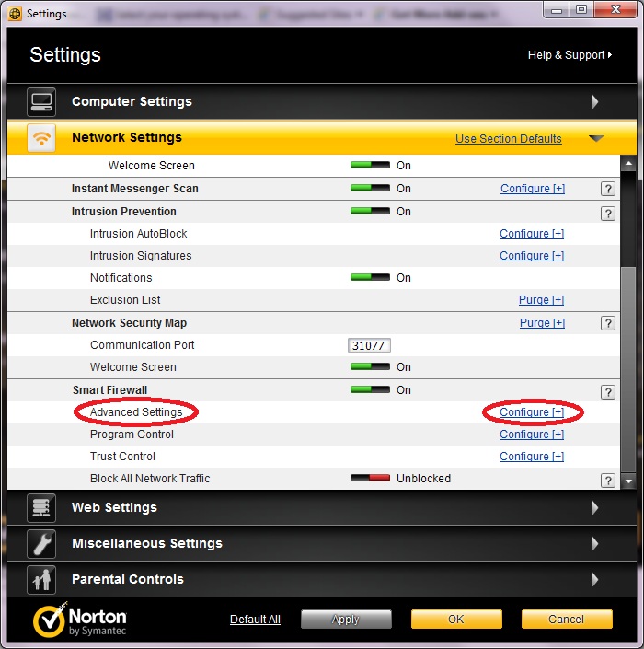Toggle Intrusion Prevention Notifications switch
This screenshot has height=649, width=644.
coord(370,277)
